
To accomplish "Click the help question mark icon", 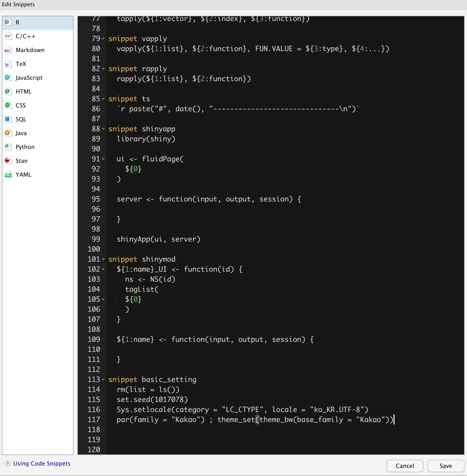I will click(x=8, y=464).
